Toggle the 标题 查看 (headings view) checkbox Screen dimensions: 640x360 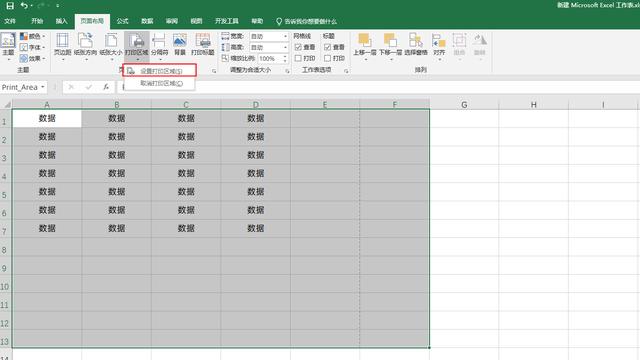click(x=327, y=47)
